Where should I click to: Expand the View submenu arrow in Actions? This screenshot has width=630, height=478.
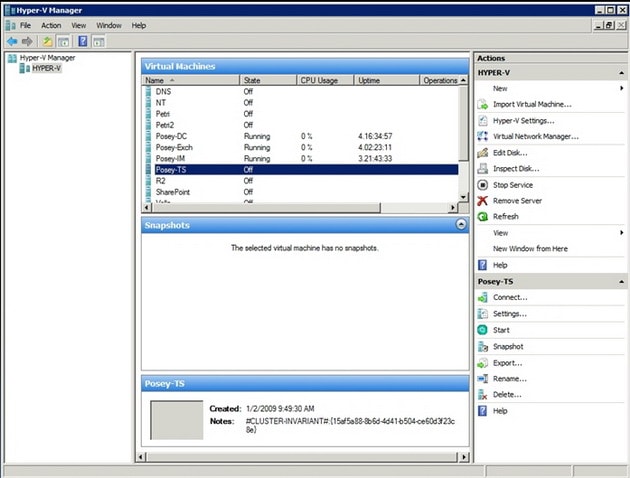click(x=622, y=233)
